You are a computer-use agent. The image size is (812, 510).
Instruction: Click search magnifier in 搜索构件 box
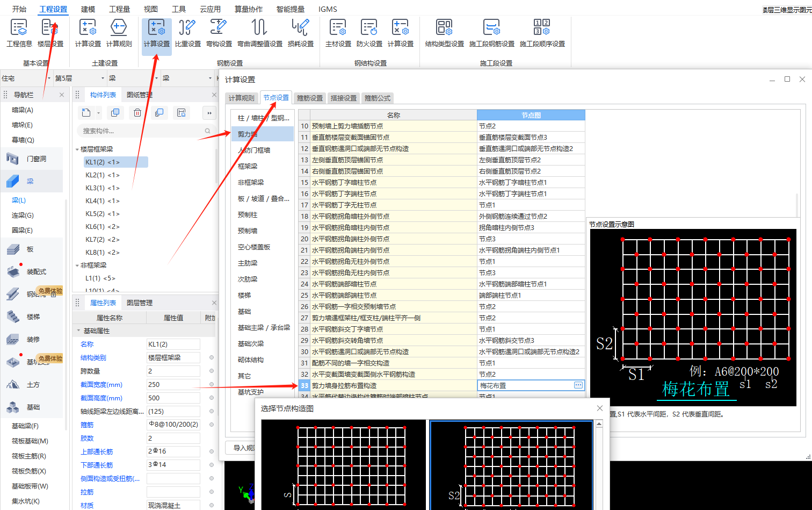207,131
